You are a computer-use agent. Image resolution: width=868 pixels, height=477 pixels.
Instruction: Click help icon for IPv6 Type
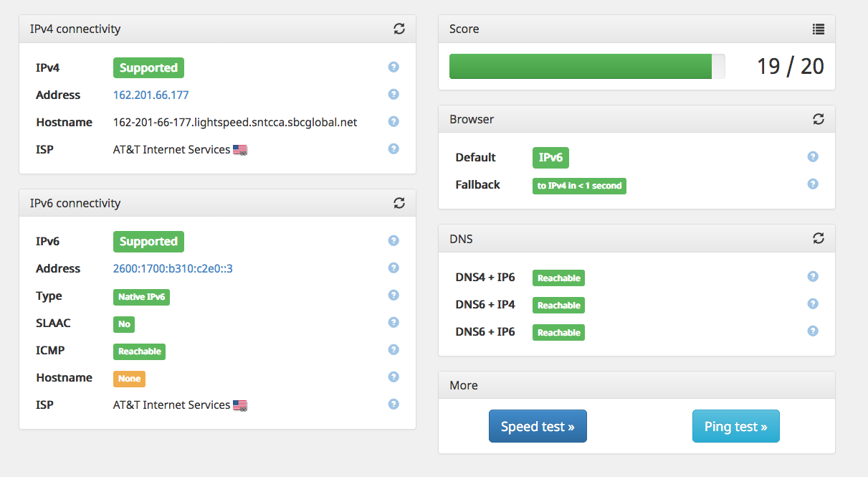[x=394, y=296]
